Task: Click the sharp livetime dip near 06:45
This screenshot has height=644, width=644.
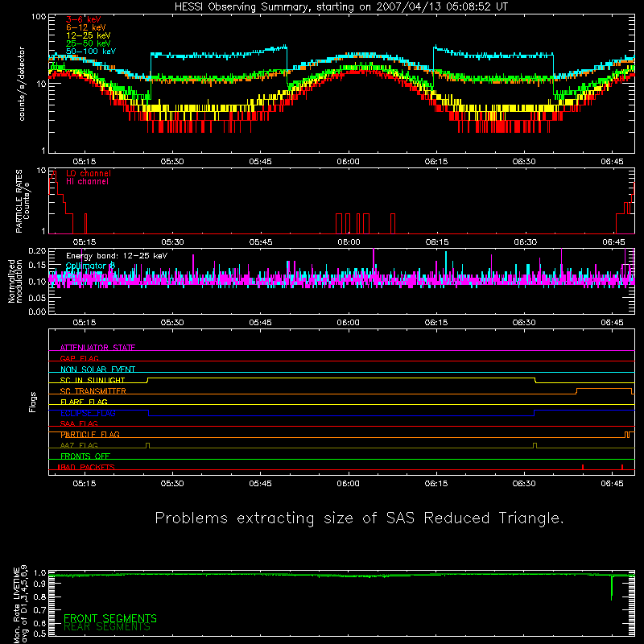Action: [x=611, y=588]
